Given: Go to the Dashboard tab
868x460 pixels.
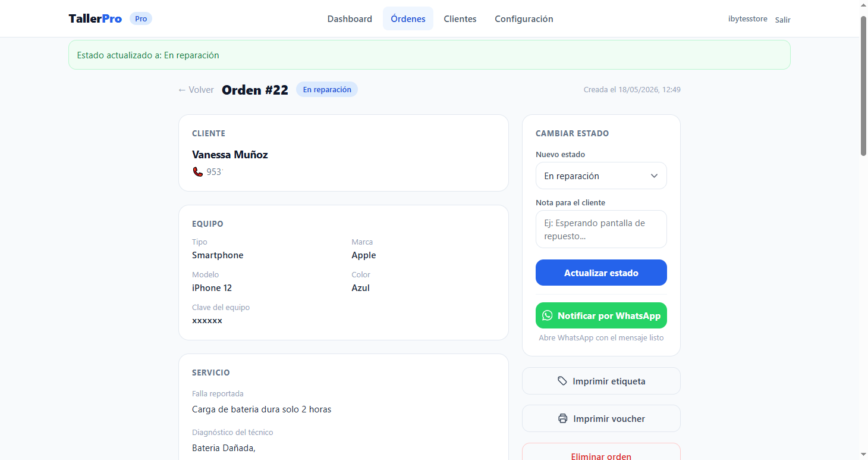Looking at the screenshot, I should click(x=350, y=18).
